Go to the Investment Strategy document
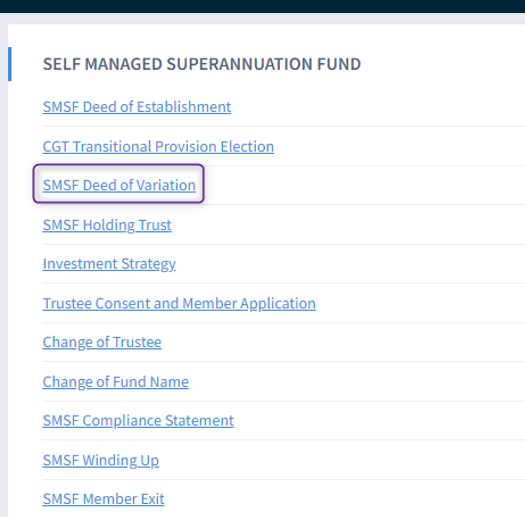This screenshot has width=525, height=517. 109,264
